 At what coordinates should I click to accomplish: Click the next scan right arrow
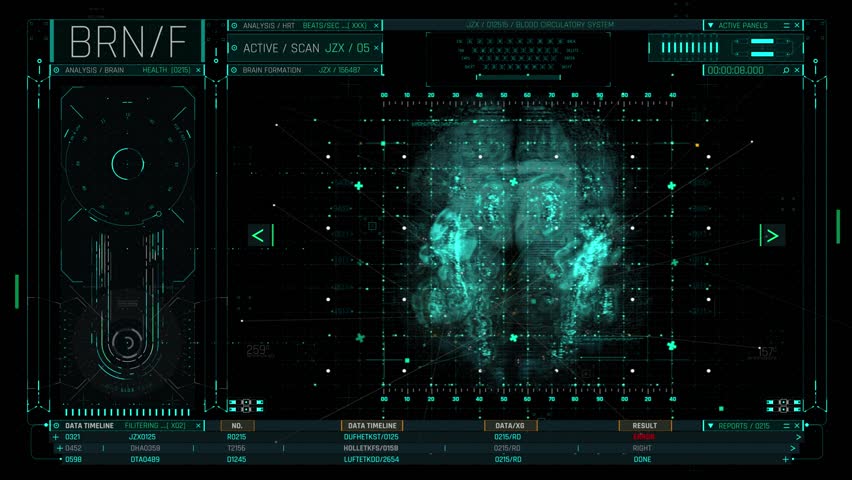coord(773,235)
